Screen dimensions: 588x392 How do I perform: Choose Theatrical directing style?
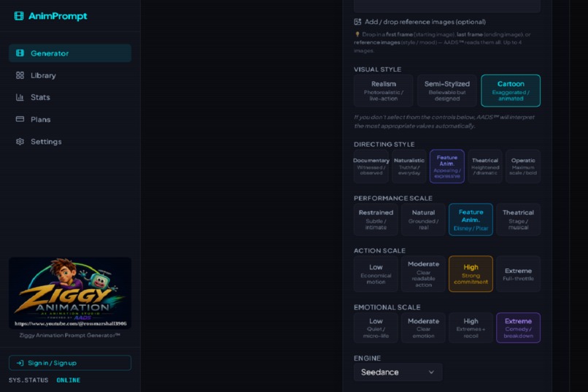coord(485,166)
